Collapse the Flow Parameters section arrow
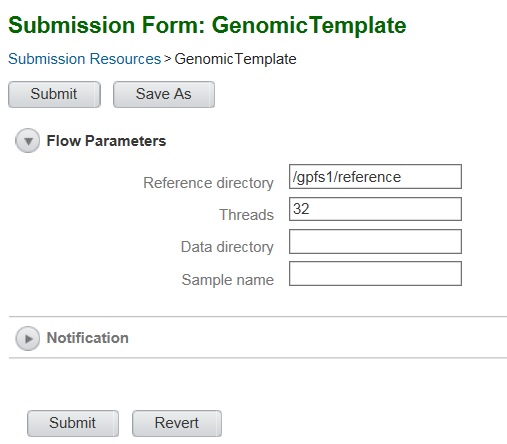The width and height of the screenshot is (507, 444). 28,141
